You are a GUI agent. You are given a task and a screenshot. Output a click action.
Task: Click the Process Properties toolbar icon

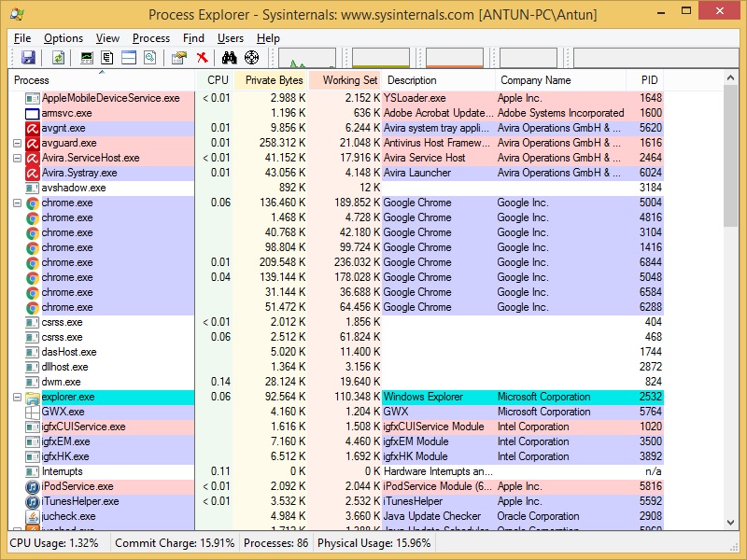point(177,57)
